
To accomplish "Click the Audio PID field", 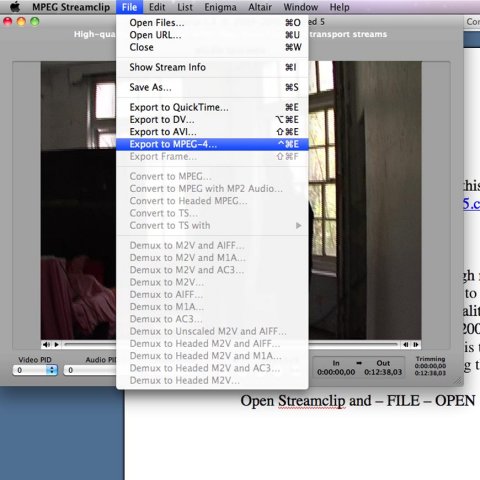I will tap(90, 370).
